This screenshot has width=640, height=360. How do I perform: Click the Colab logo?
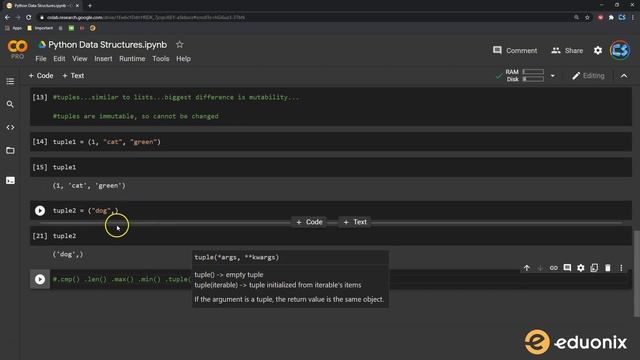click(x=18, y=47)
